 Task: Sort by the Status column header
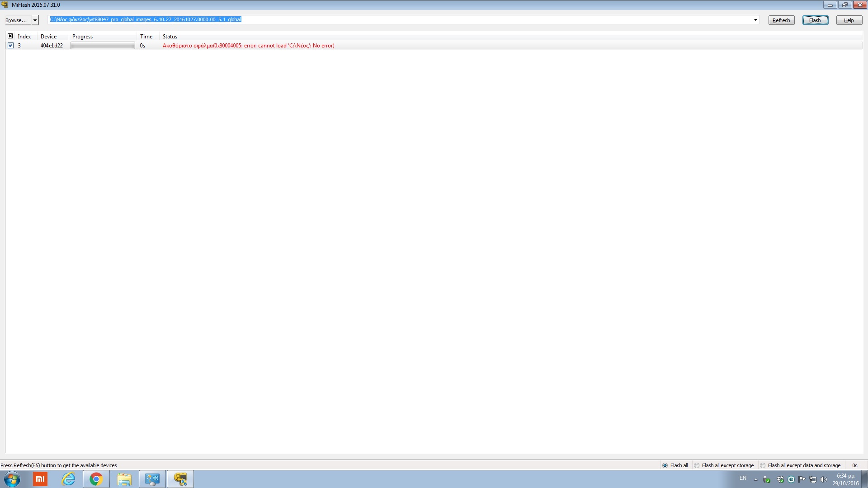coord(170,37)
